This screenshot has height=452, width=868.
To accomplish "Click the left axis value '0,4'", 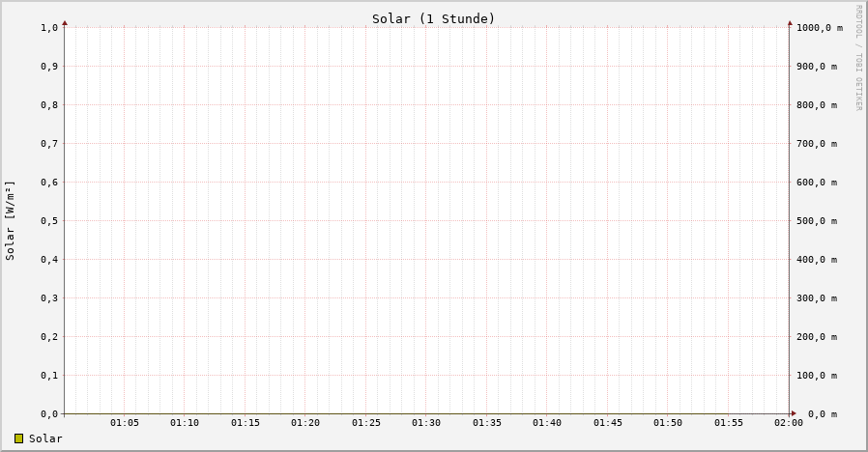I will click(x=49, y=260).
